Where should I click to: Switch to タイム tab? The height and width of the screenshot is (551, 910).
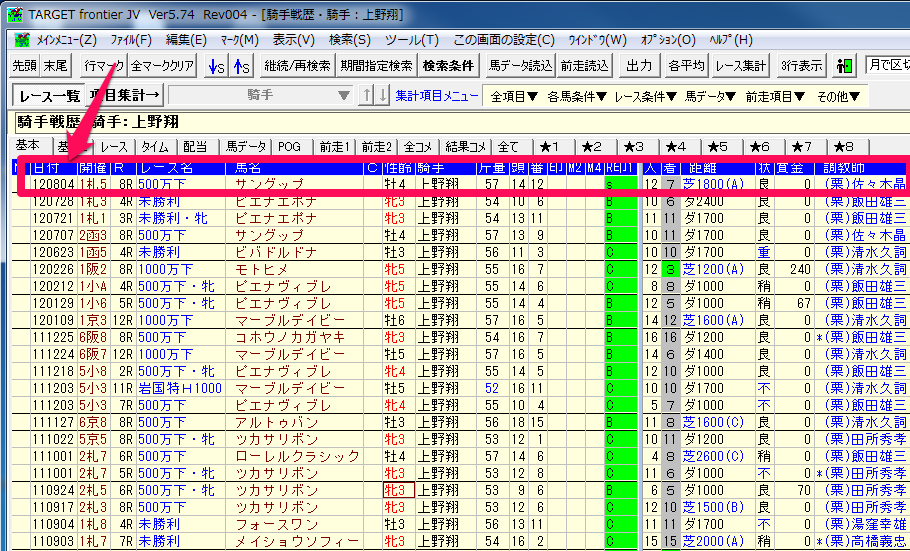point(156,147)
